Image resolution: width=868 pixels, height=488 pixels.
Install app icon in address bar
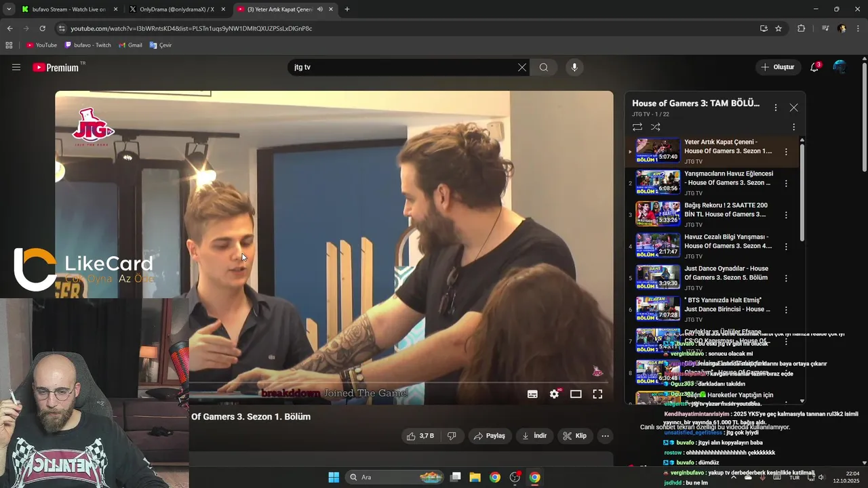(x=764, y=28)
